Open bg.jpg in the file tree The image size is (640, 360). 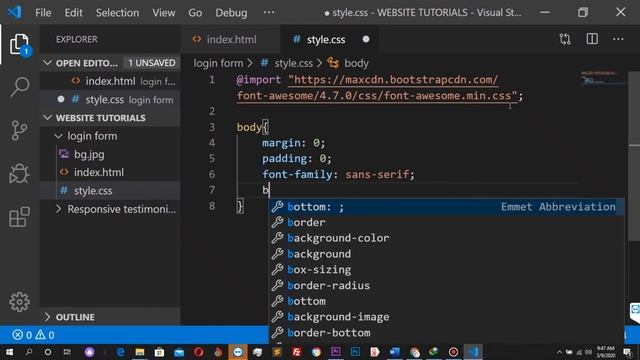[110, 154]
